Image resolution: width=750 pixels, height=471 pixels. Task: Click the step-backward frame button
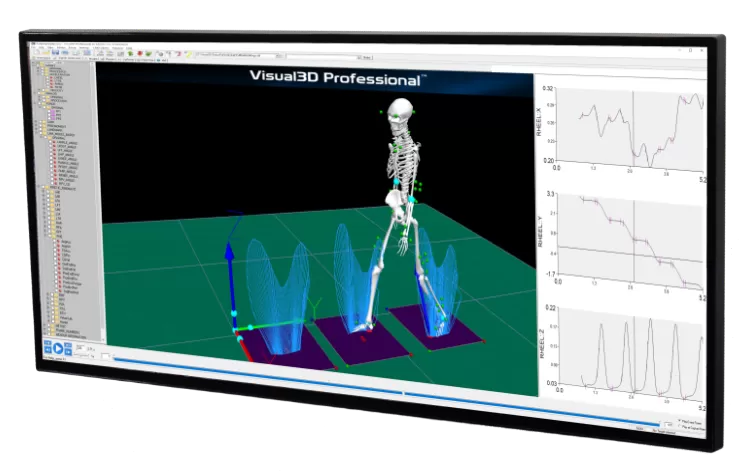[x=48, y=350]
